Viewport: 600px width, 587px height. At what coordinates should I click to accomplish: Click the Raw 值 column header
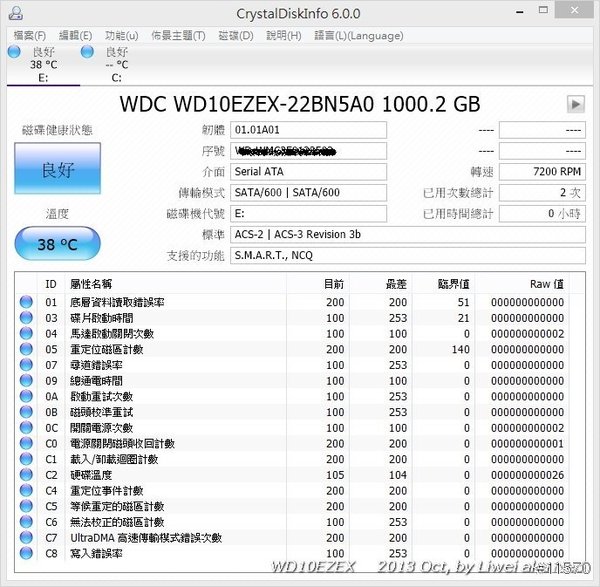pos(522,284)
